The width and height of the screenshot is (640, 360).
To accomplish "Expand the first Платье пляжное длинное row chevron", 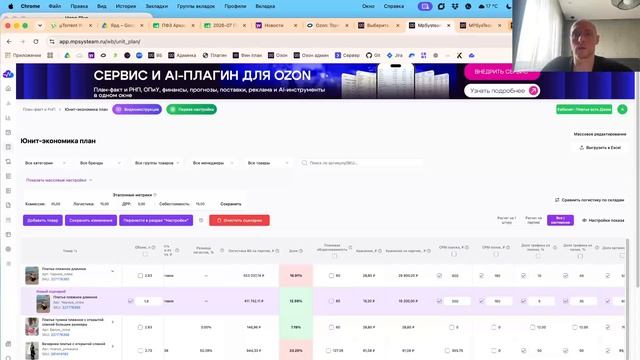I will click(113, 271).
